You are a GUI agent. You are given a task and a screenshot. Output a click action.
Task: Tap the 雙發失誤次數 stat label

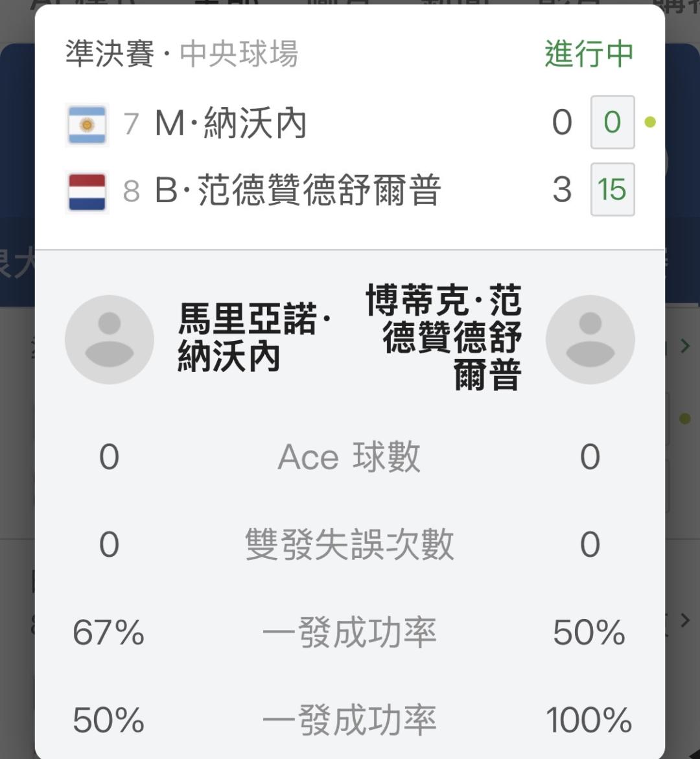(x=349, y=544)
